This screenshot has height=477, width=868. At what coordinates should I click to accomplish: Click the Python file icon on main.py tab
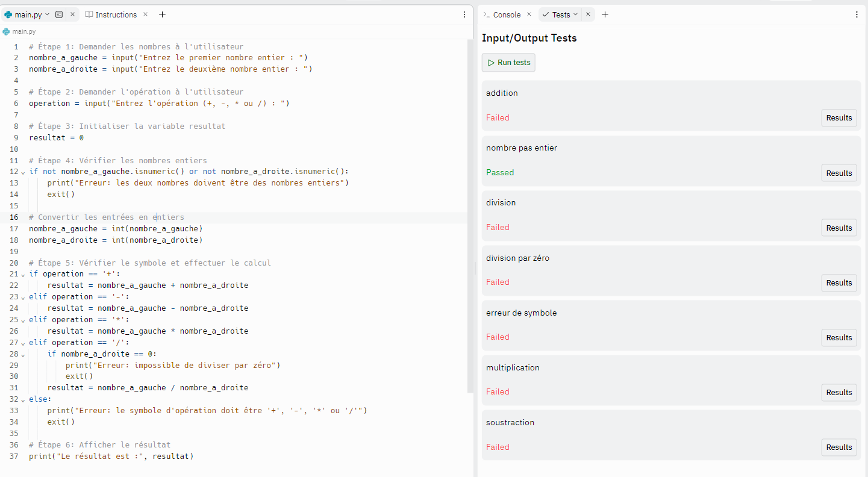(8, 14)
